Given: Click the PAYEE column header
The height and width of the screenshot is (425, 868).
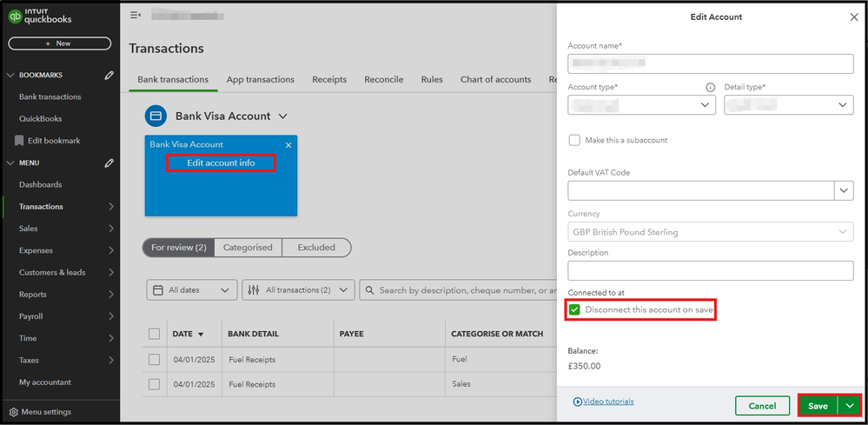Looking at the screenshot, I should 352,335.
